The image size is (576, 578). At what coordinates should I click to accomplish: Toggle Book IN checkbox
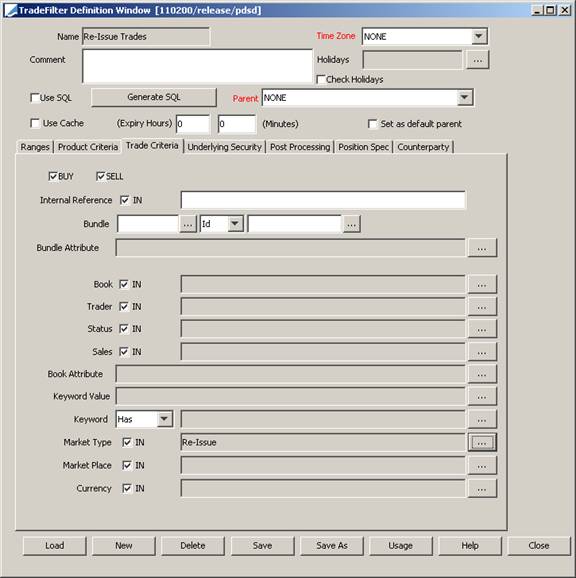(123, 284)
